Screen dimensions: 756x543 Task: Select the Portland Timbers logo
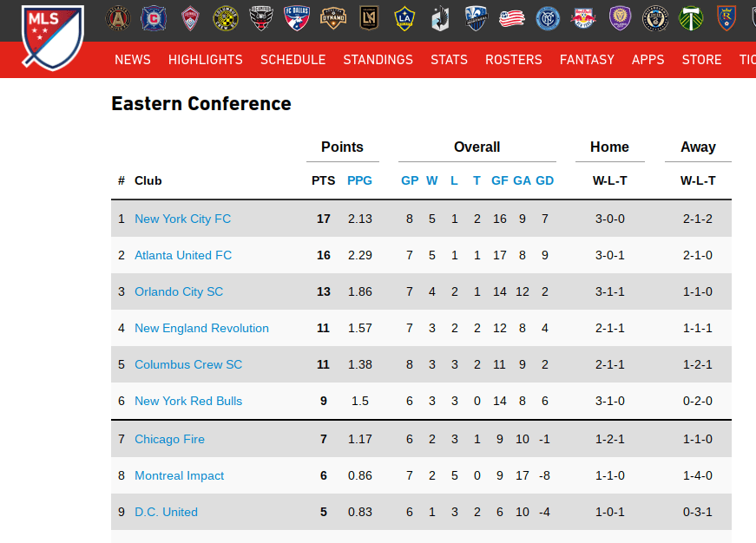[x=691, y=18]
